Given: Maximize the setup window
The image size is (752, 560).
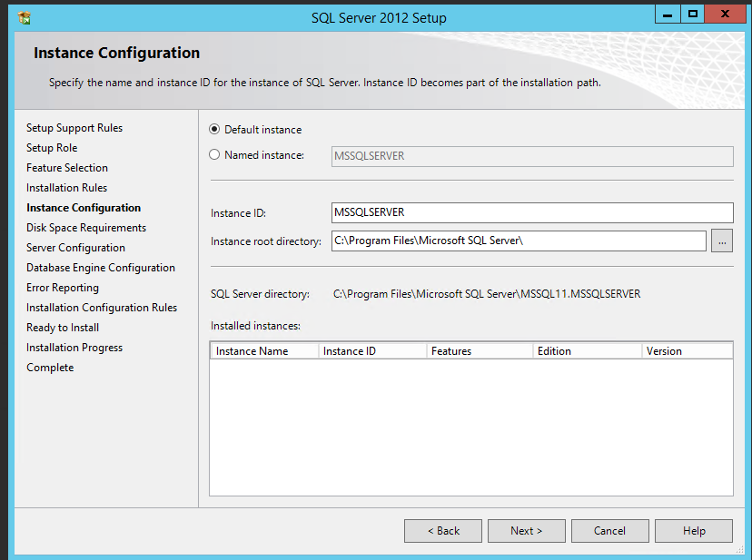Looking at the screenshot, I should tap(693, 15).
